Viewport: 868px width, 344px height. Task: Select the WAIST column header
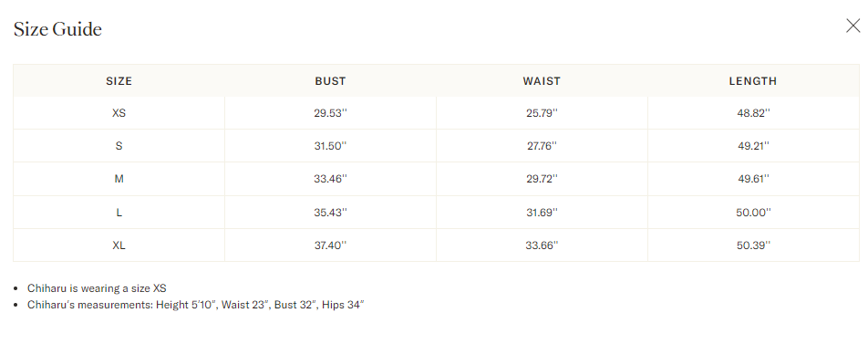coord(542,81)
